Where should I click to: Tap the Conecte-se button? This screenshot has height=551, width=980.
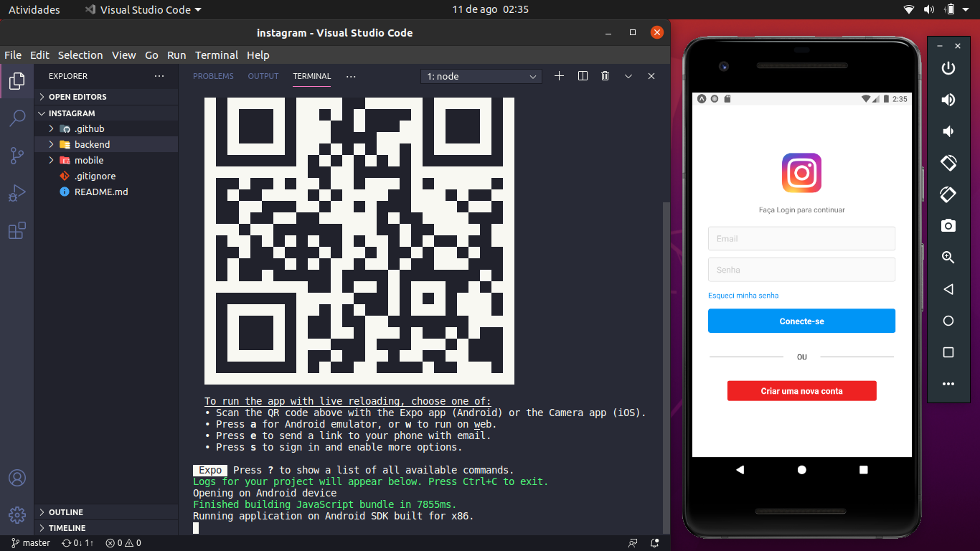coord(801,321)
